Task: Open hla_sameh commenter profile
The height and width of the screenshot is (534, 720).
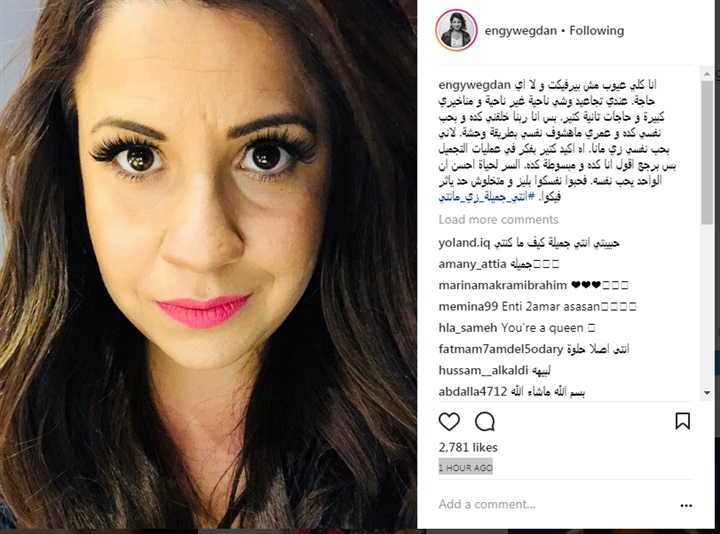Action: [x=467, y=328]
